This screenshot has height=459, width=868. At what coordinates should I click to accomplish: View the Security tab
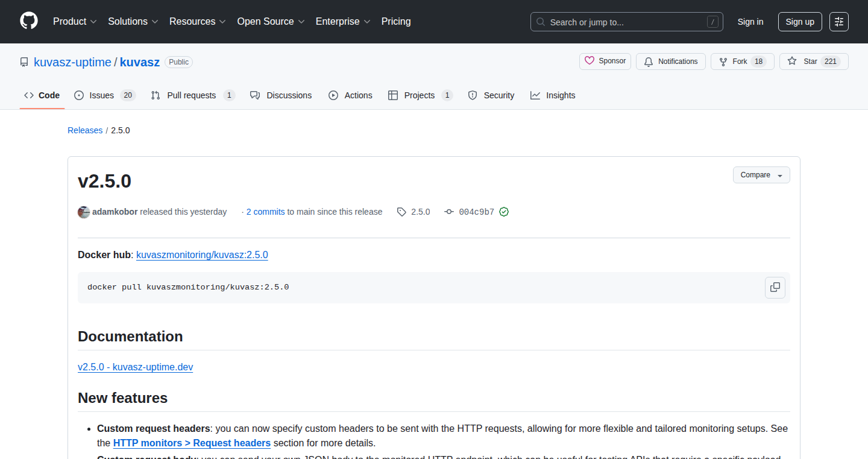[x=491, y=95]
